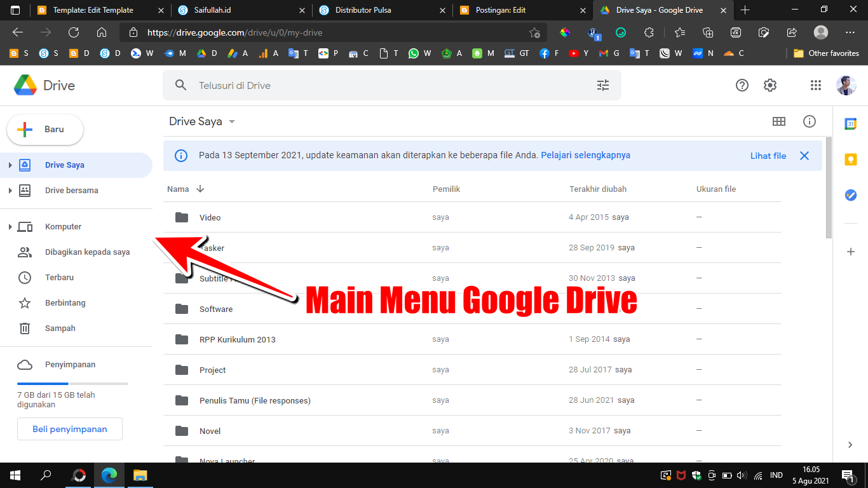Open Dibagikan kepada saya section

point(76,252)
